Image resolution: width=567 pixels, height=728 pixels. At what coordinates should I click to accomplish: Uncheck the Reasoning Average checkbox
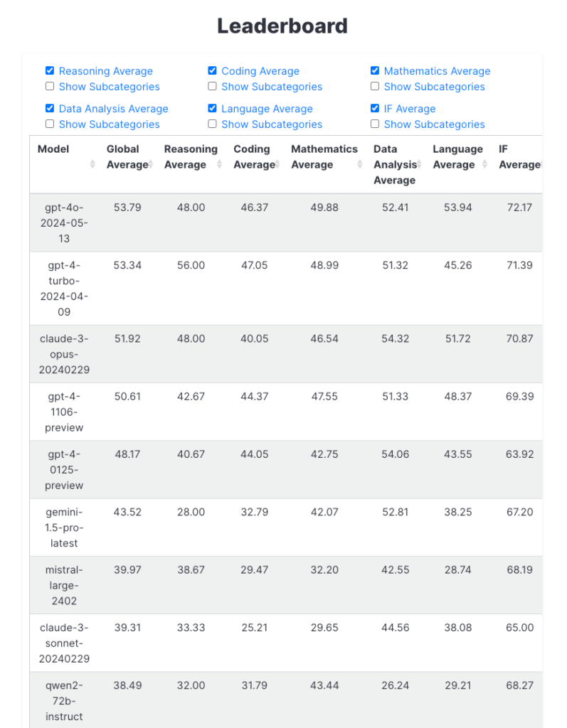(50, 71)
